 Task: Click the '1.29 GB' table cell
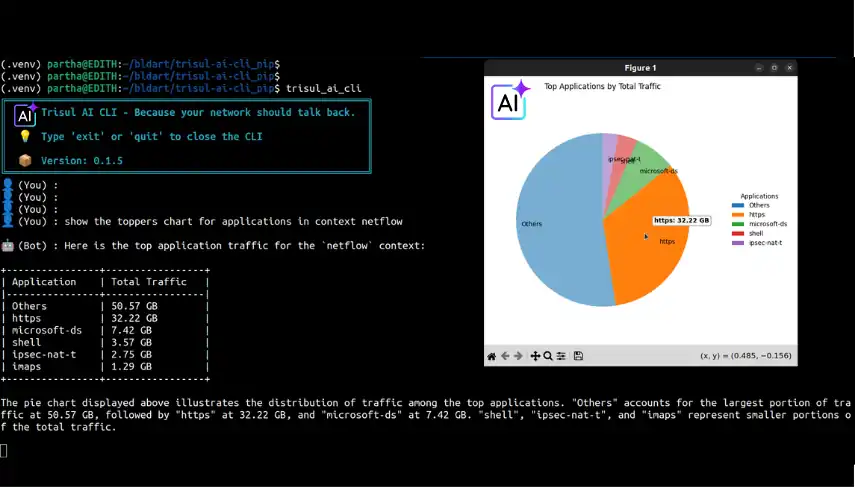(x=131, y=366)
